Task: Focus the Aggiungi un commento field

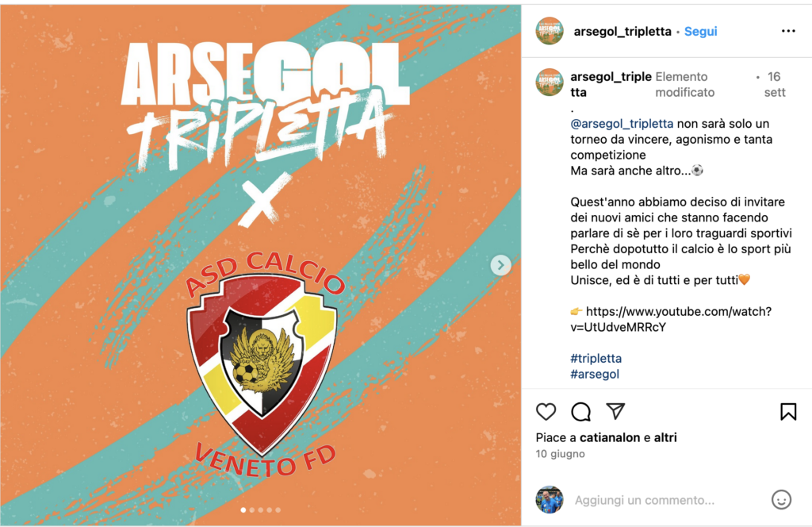Action: tap(668, 500)
